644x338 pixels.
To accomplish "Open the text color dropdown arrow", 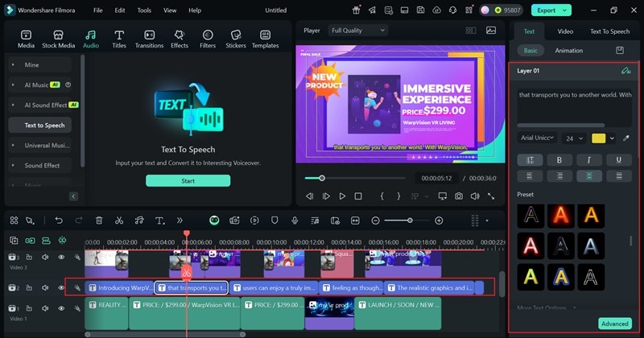I will point(612,138).
